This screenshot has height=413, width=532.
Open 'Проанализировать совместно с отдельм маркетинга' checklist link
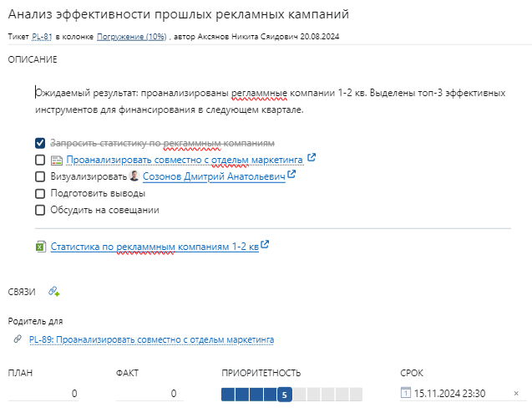tap(185, 160)
